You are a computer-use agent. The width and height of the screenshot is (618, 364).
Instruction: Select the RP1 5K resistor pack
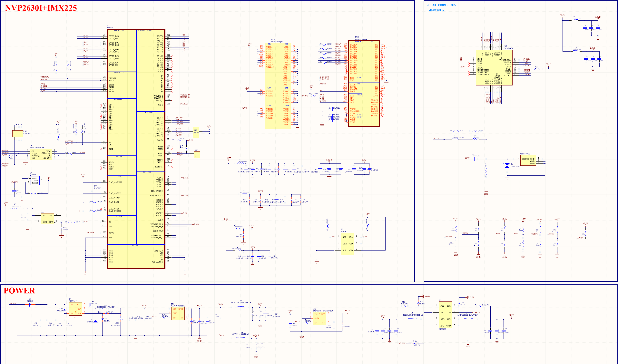(196, 133)
